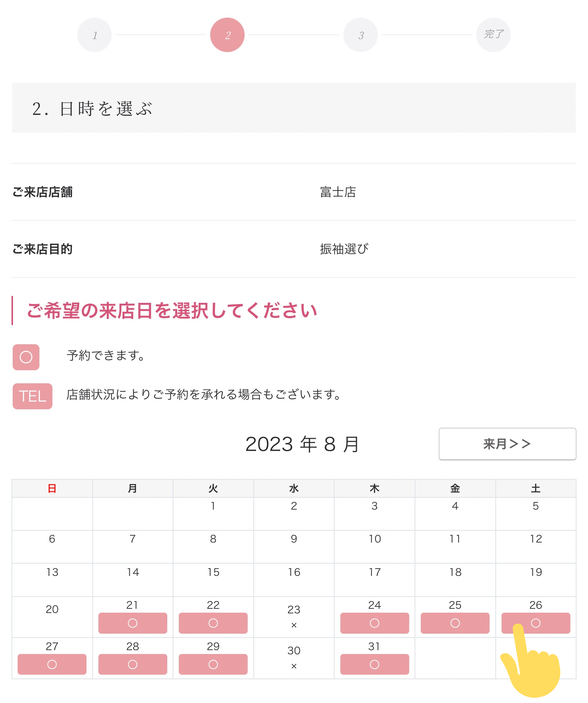Click the 富士店 store name value
The width and height of the screenshot is (588, 703).
(x=338, y=192)
